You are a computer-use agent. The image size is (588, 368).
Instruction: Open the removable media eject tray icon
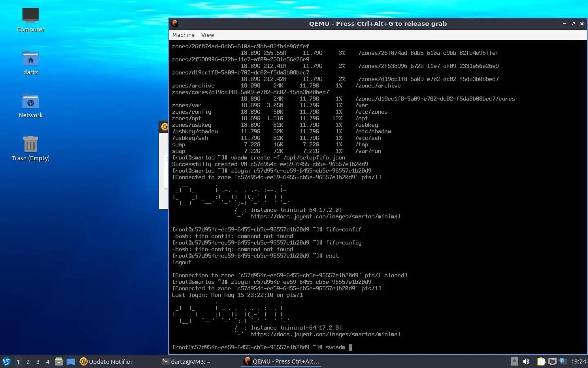(x=514, y=361)
